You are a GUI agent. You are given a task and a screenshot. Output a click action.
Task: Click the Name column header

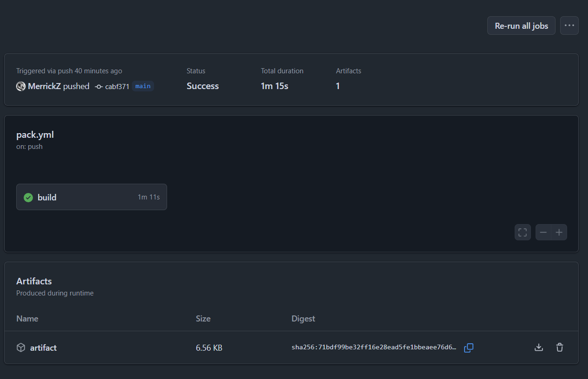(27, 319)
